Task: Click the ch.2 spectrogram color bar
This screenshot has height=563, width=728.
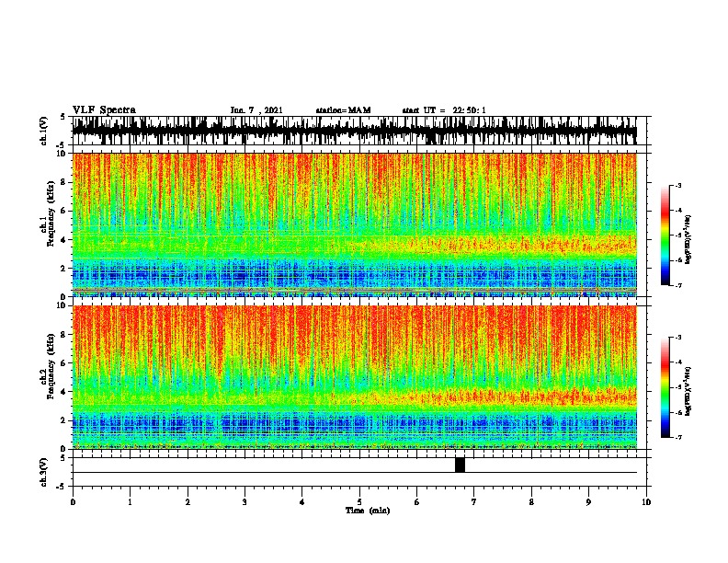Action: [665, 387]
